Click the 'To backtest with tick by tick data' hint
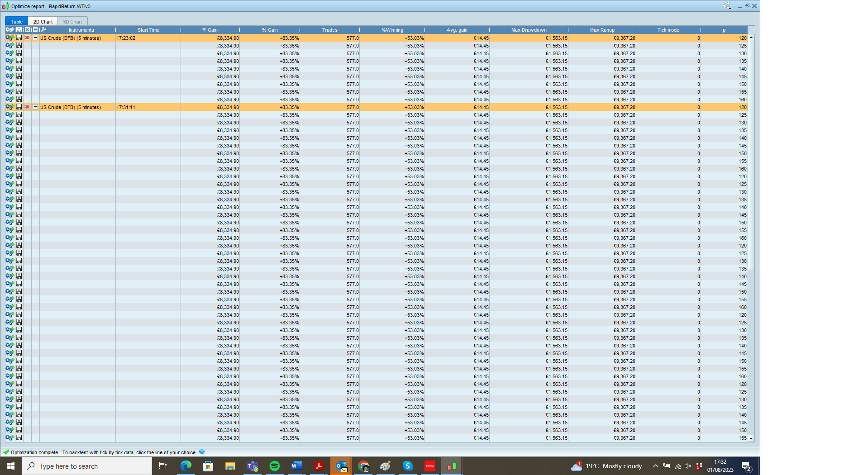The image size is (868, 475). tap(129, 452)
